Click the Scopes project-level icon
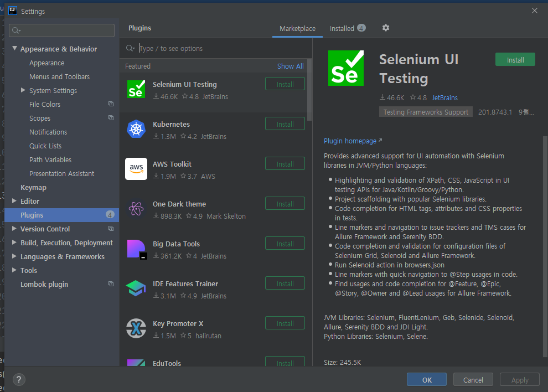The width and height of the screenshot is (548, 392). point(111,118)
